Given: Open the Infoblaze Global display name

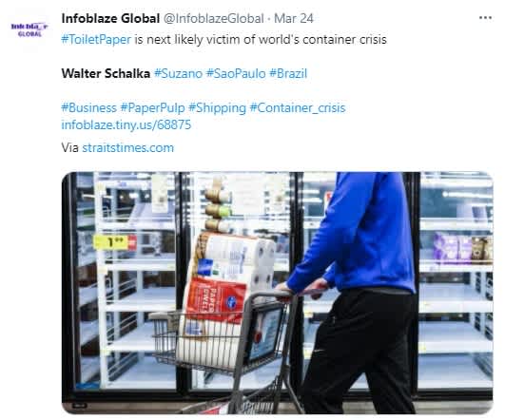Looking at the screenshot, I should 110,18.
